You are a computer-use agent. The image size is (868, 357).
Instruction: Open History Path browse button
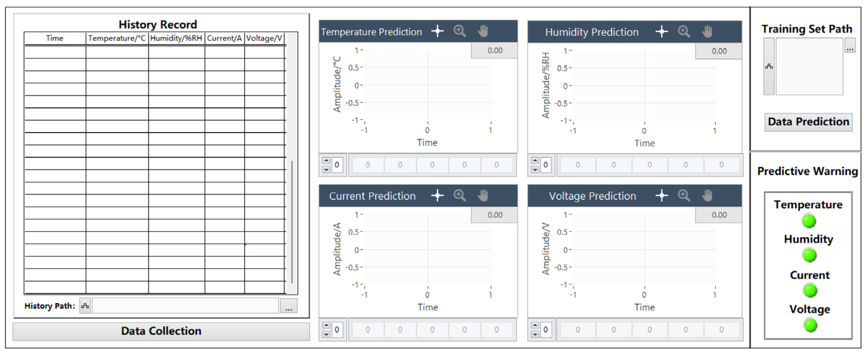(288, 306)
